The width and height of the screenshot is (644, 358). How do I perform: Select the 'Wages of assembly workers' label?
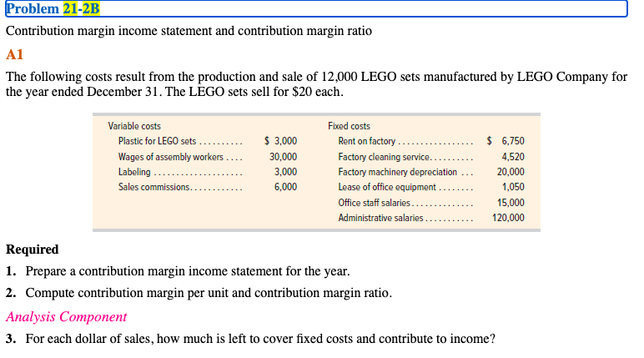pos(171,157)
